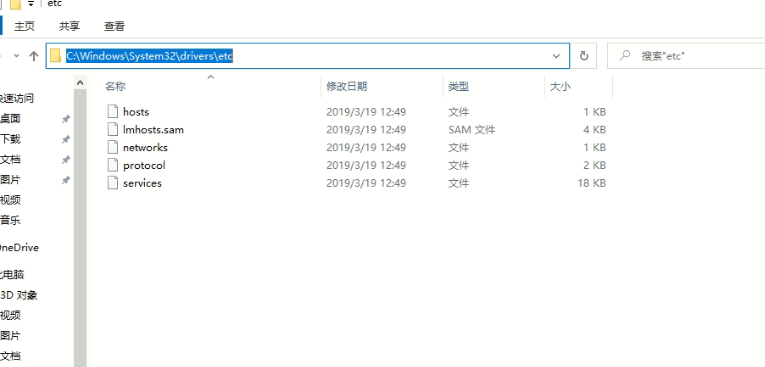Open 桌面 in the navigation pane
Image resolution: width=765 pixels, height=367 pixels.
(10, 119)
